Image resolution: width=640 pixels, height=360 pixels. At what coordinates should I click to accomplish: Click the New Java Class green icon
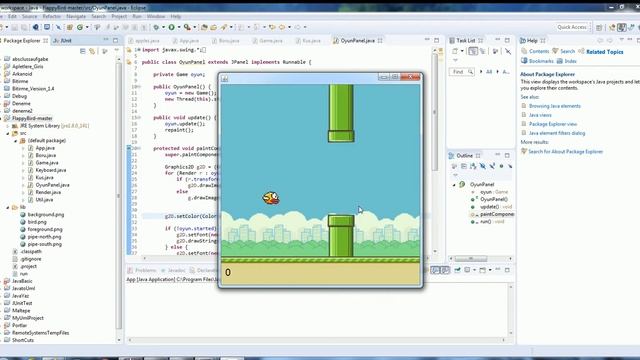(80, 27)
